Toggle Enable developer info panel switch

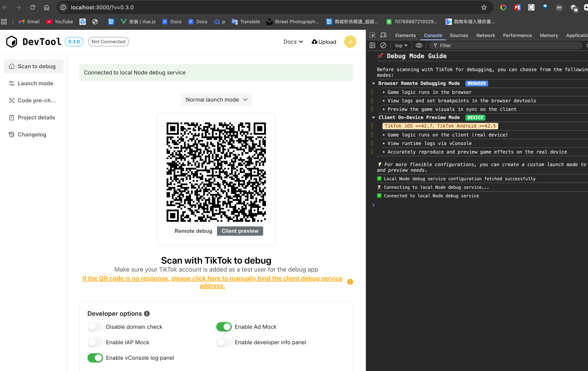(224, 342)
